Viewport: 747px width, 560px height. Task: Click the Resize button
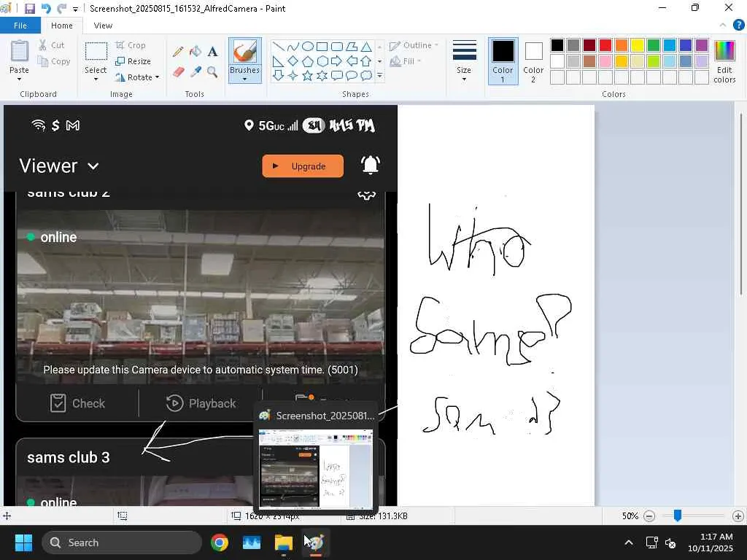(133, 61)
